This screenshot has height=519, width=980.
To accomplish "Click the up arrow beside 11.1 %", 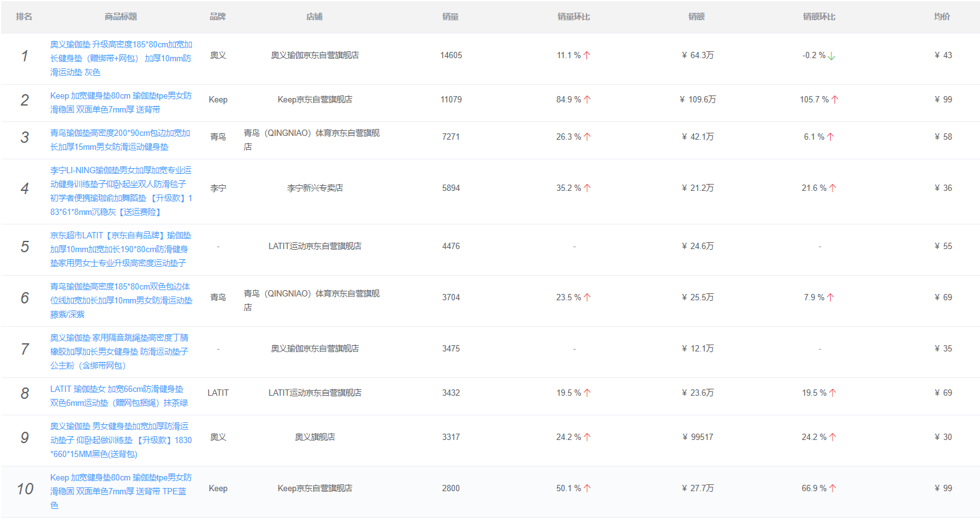I will pyautogui.click(x=587, y=56).
